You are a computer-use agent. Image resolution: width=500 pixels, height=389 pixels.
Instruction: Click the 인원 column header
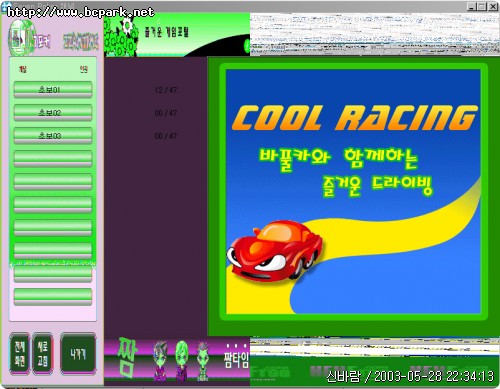tap(84, 69)
